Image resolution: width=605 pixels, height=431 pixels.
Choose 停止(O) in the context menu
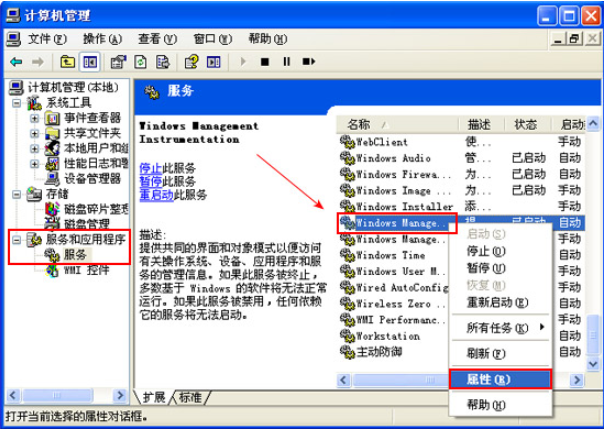pos(500,252)
